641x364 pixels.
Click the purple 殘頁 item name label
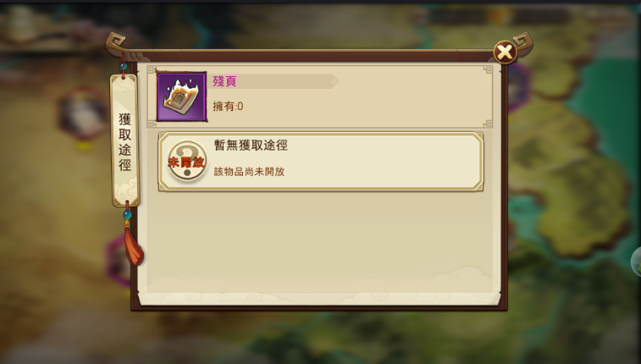(x=224, y=81)
